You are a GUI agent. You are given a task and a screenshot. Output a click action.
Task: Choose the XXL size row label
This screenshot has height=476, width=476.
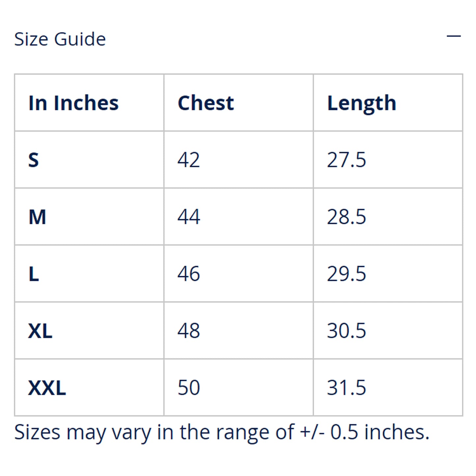(47, 388)
